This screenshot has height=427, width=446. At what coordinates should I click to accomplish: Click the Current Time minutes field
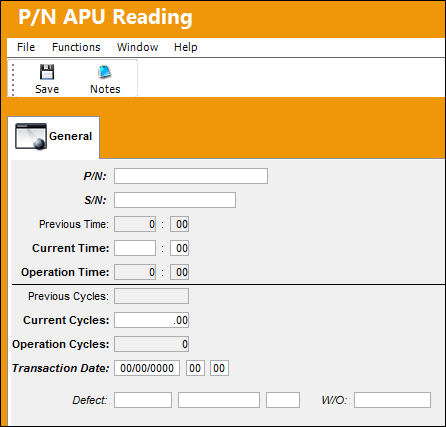coord(179,248)
